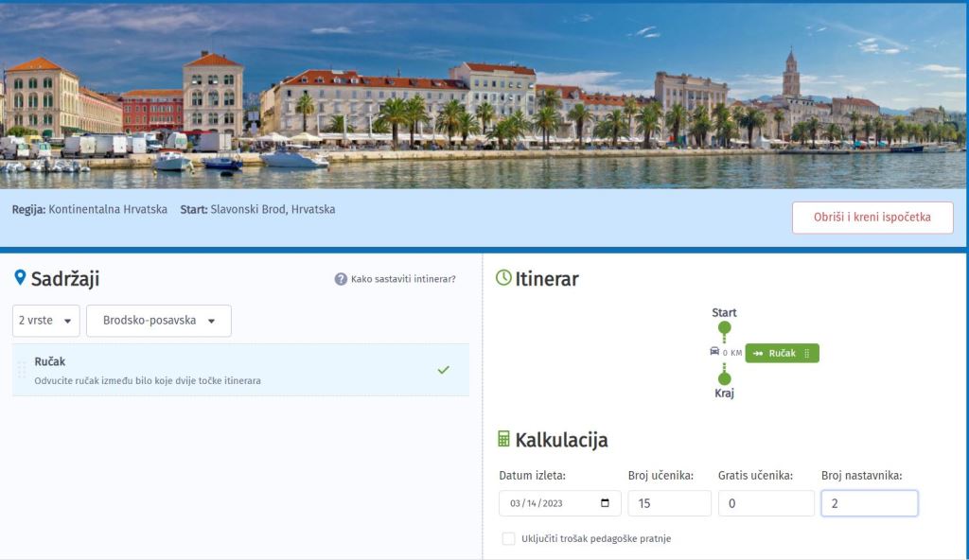Click the Gratis učenika input field
Viewport: 969px width, 560px height.
(x=766, y=503)
